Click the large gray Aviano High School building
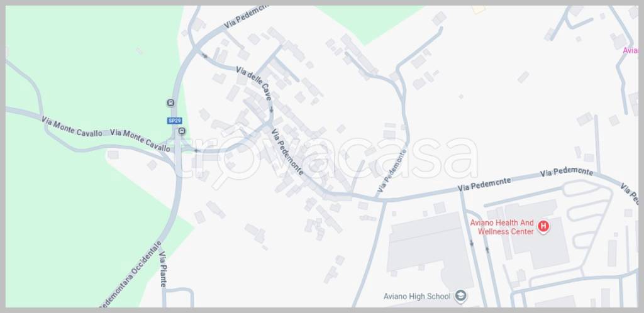Screen dimensions: 644x313 (x=429, y=250)
